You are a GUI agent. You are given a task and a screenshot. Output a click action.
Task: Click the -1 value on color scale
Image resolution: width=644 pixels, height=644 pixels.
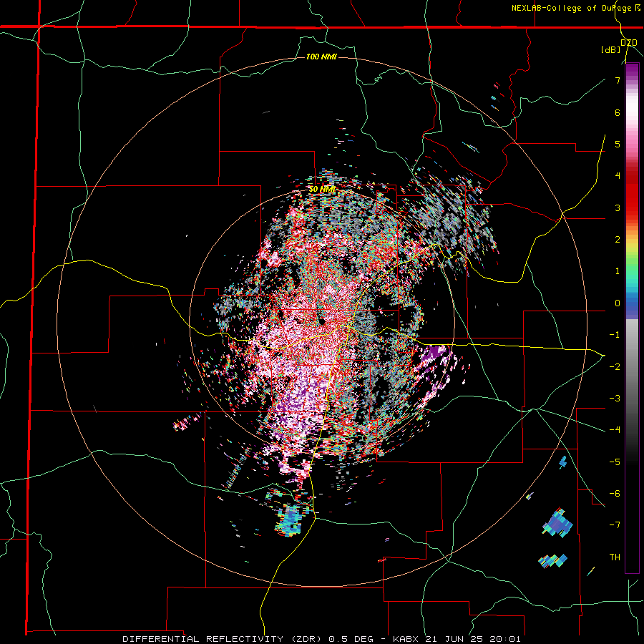tap(615, 335)
